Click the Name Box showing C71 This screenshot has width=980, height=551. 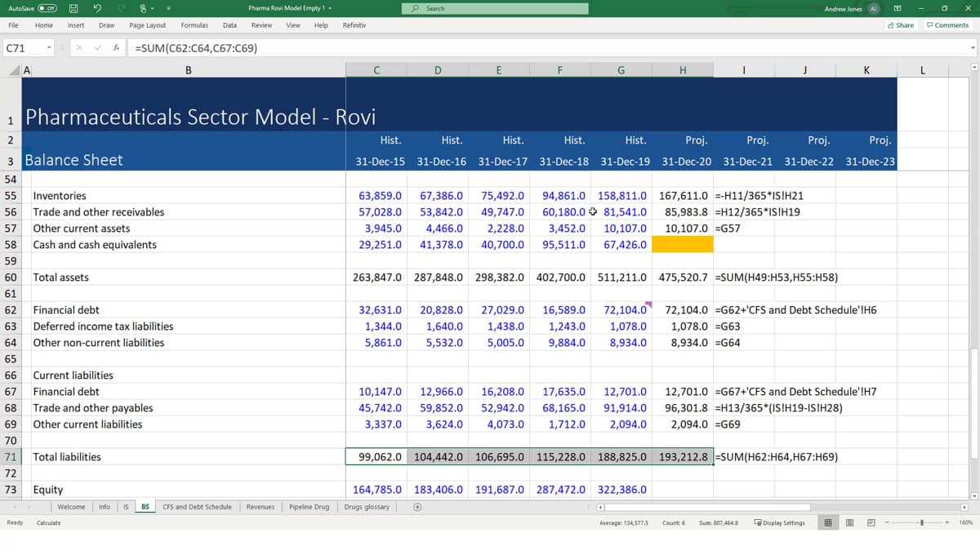pyautogui.click(x=23, y=48)
